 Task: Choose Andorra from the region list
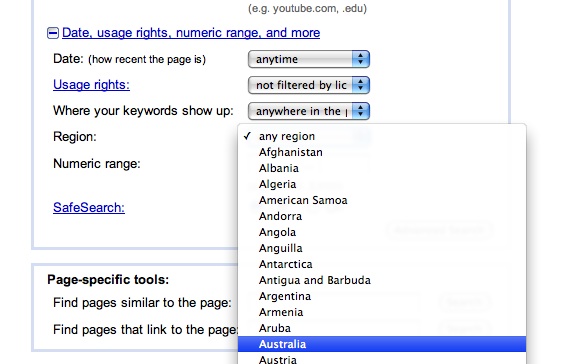coord(382,216)
